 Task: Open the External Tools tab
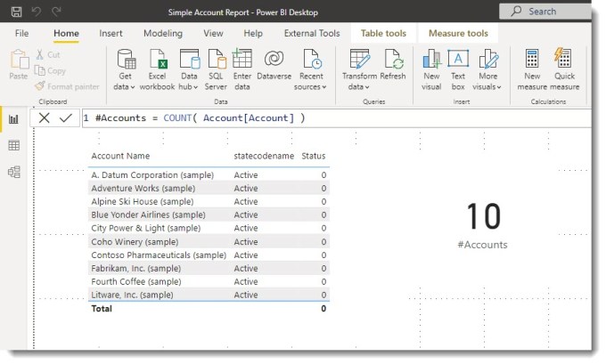[x=312, y=33]
